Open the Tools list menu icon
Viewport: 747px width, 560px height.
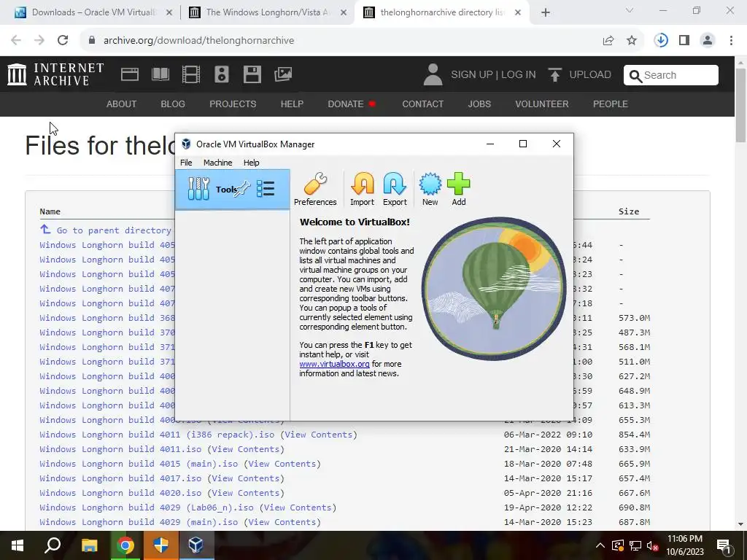click(x=266, y=189)
